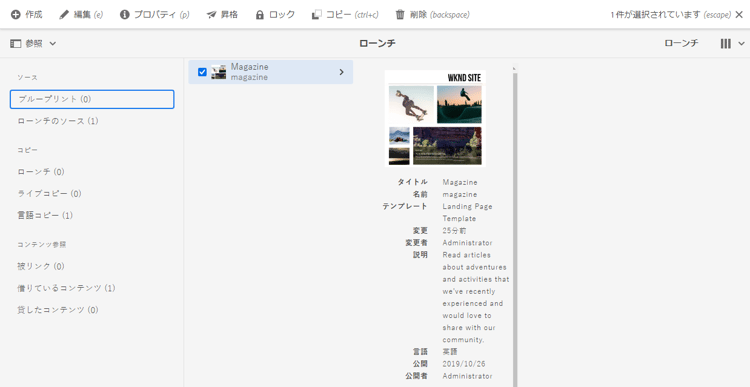Uncheck the Magazine row checkbox
Viewport: 750px width, 387px height.
pyautogui.click(x=202, y=72)
